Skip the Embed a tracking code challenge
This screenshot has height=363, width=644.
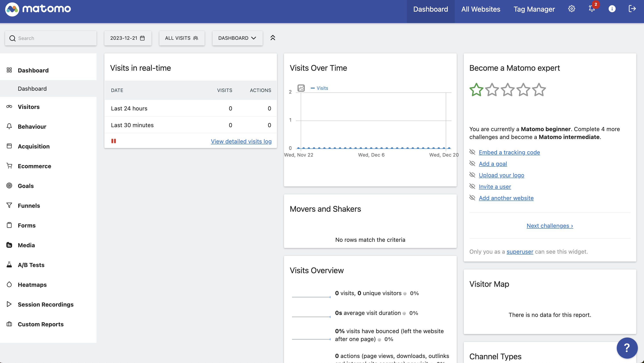coord(472,152)
